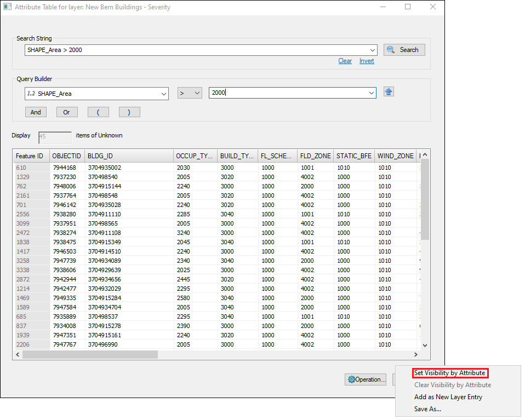Click the blue up-arrow add-to-search-string icon
Screen dimensions: 525x420
389,91
